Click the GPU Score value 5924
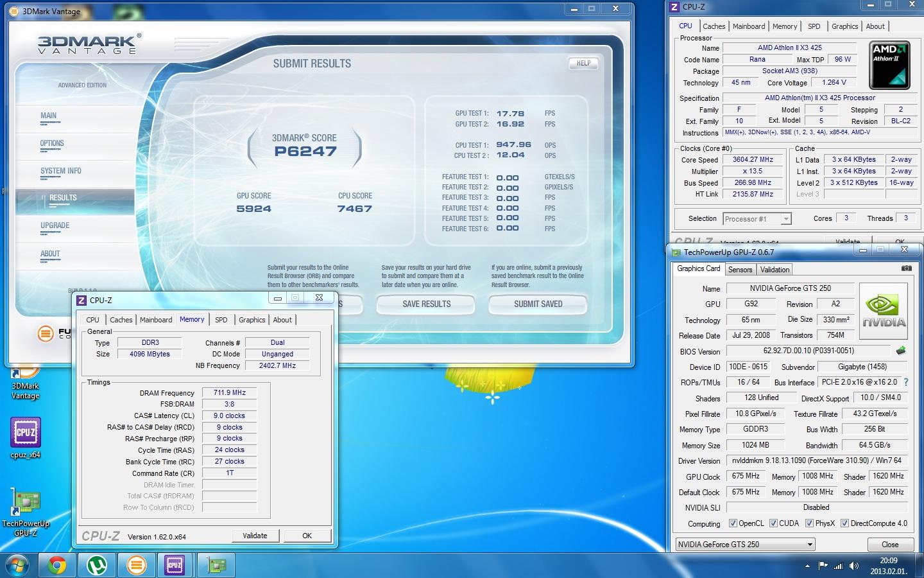 point(254,209)
